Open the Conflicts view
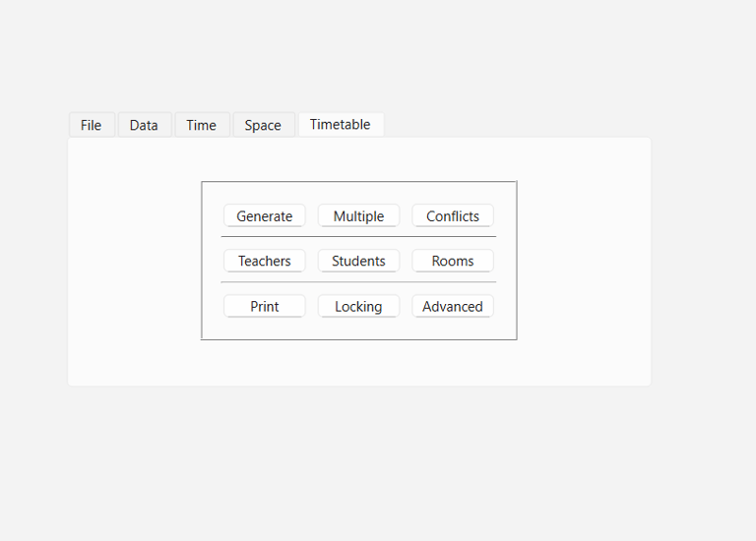Screen dimensions: 756x541 (x=453, y=216)
